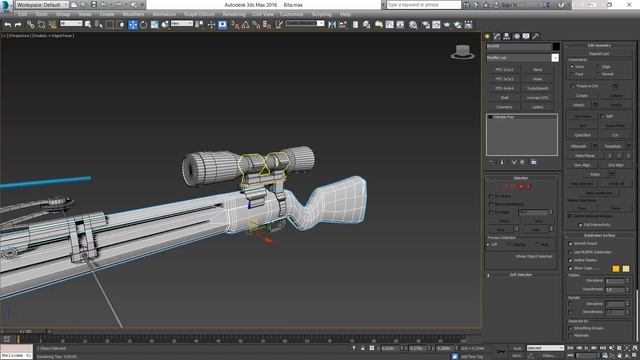Click the Undo arrow icon
Image resolution: width=640 pixels, height=360 pixels.
[7, 25]
